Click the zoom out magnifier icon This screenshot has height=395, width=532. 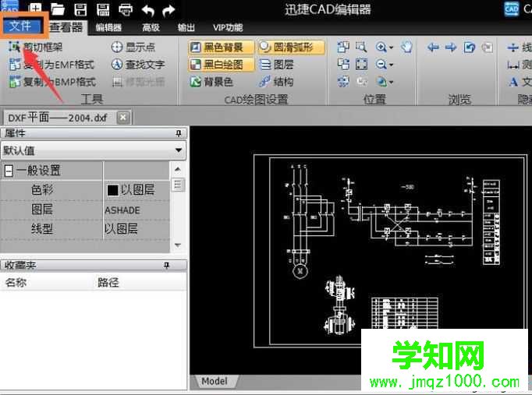[x=381, y=64]
